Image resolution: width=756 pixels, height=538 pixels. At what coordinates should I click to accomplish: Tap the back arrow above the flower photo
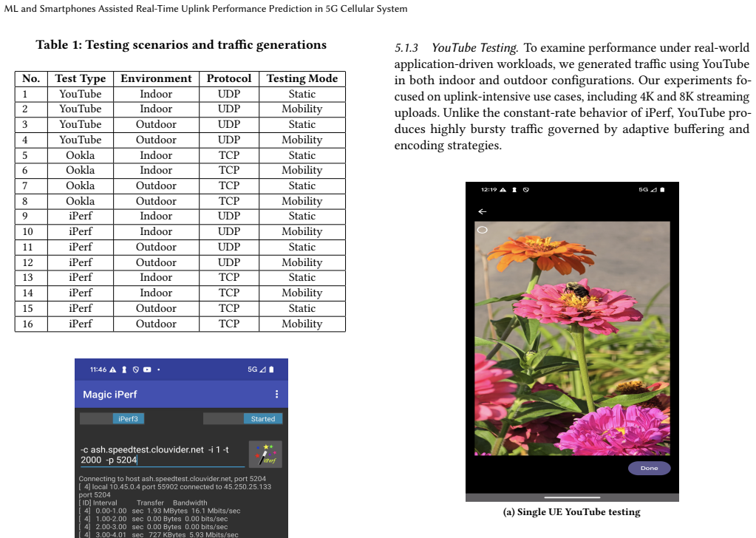(x=482, y=211)
